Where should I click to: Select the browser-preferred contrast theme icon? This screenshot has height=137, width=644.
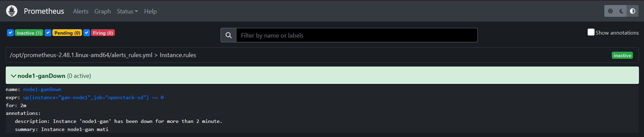(x=633, y=11)
